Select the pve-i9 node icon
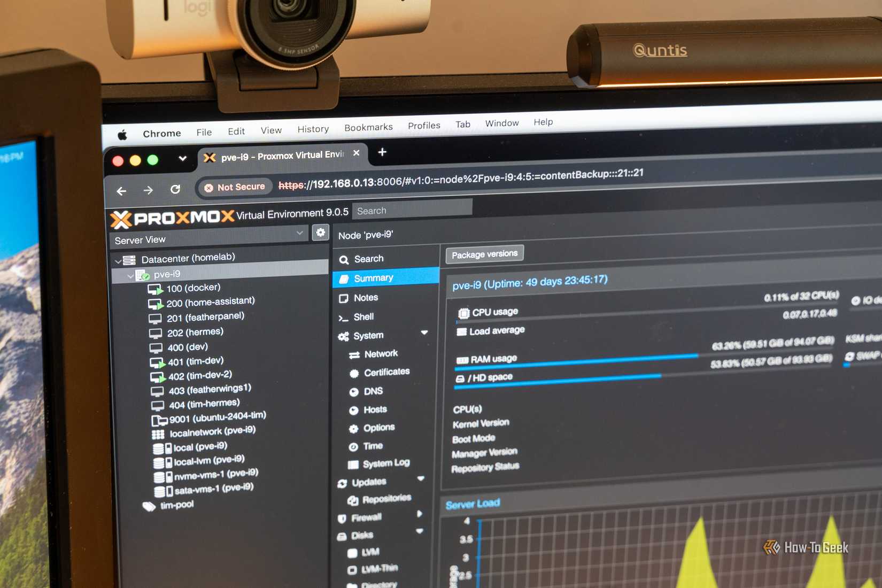 coord(142,276)
